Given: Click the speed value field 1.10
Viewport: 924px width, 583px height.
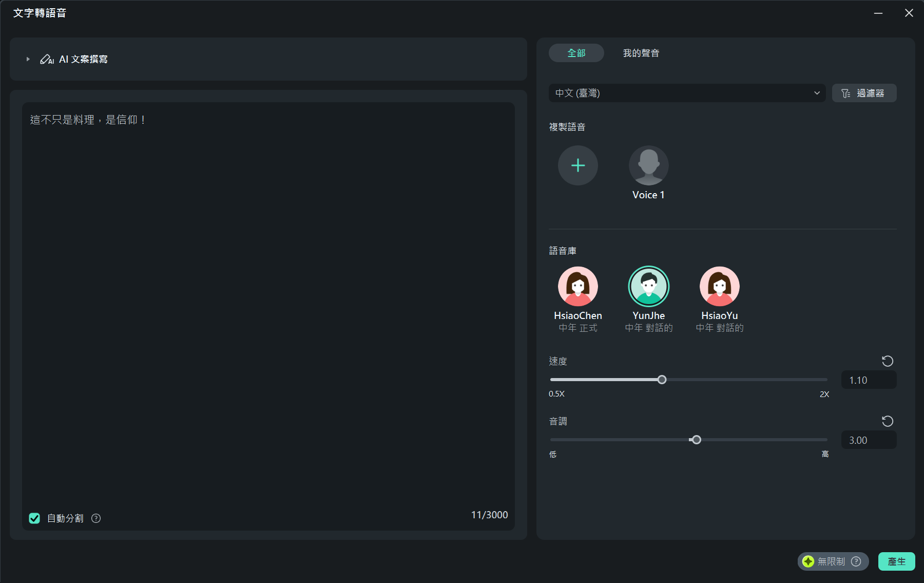Looking at the screenshot, I should pyautogui.click(x=869, y=380).
